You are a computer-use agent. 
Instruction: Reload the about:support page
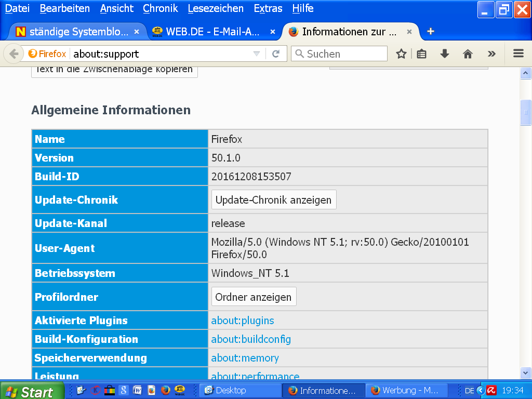(x=276, y=54)
